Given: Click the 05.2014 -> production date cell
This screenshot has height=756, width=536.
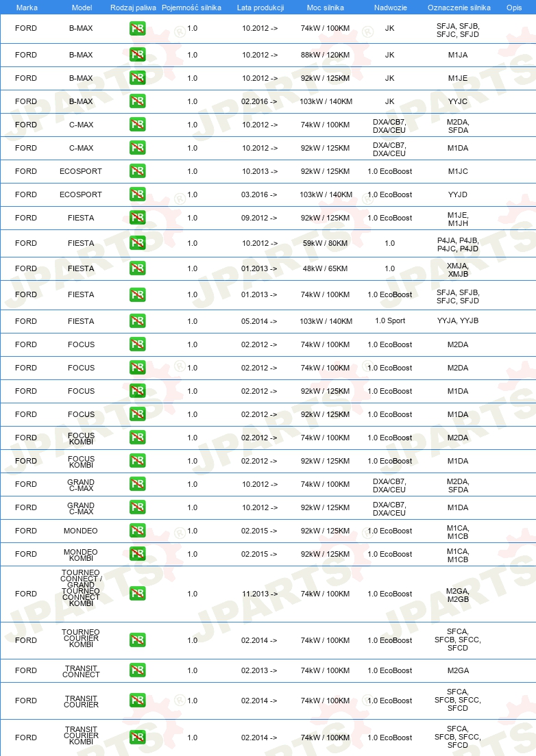Looking at the screenshot, I should (x=260, y=321).
